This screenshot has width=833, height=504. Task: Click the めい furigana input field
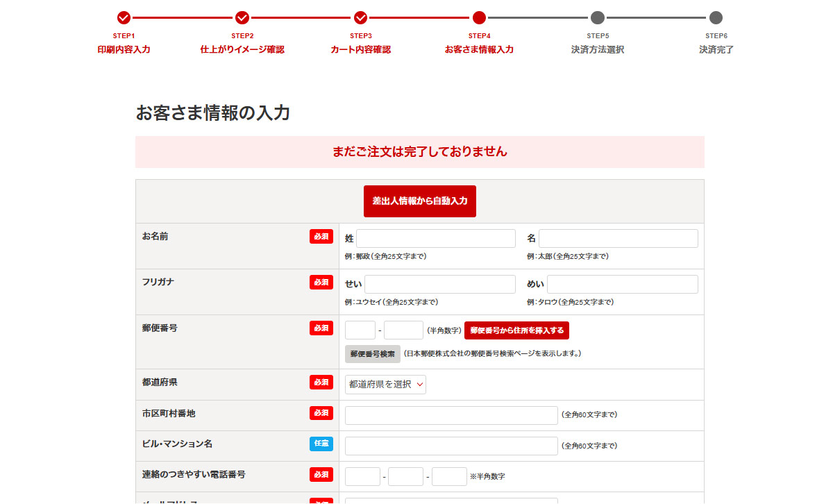pos(622,285)
